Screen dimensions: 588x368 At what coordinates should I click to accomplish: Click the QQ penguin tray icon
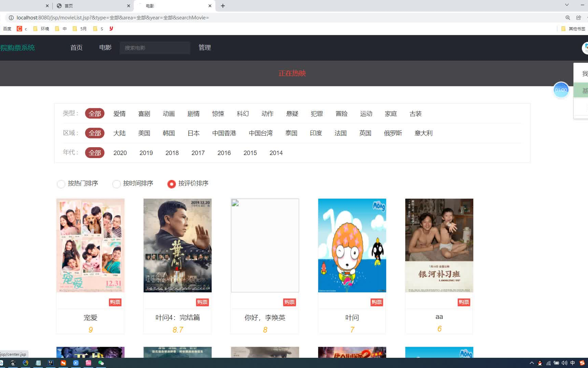tap(540, 363)
